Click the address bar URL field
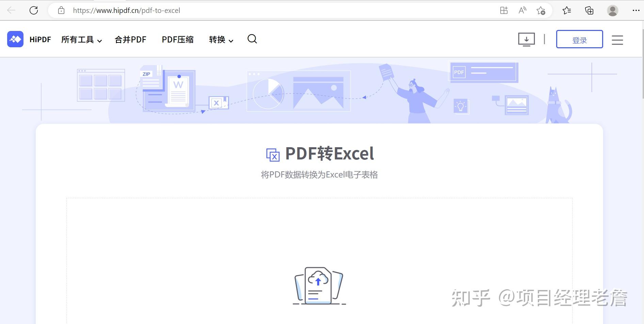Image resolution: width=644 pixels, height=324 pixels. click(272, 11)
